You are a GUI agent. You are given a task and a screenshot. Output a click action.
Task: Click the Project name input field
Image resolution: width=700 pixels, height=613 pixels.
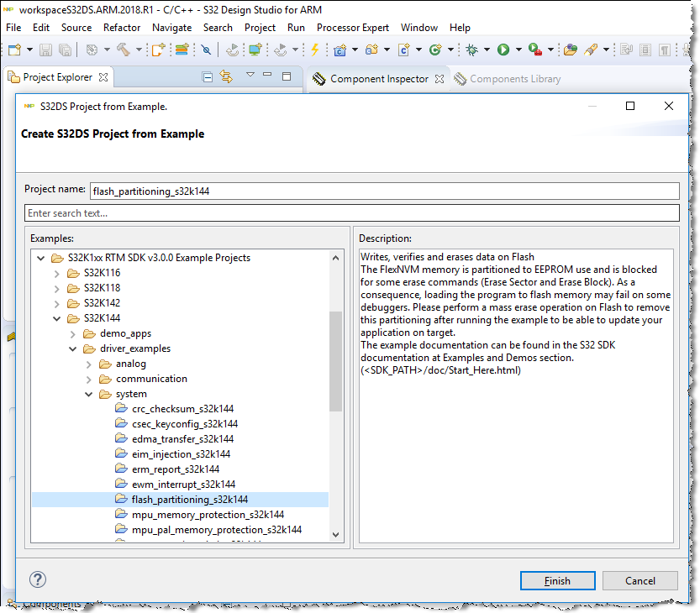[384, 191]
